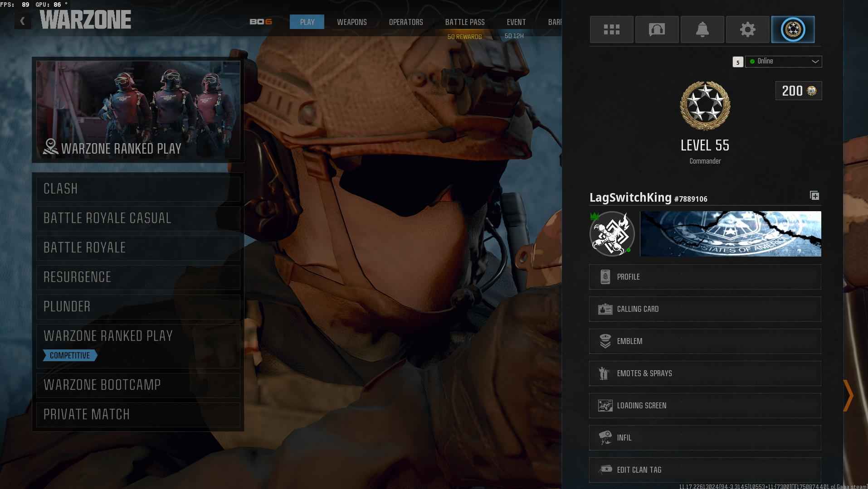868x489 pixels.
Task: Select the WARZONE BOOTCAMP mode
Action: 138,385
